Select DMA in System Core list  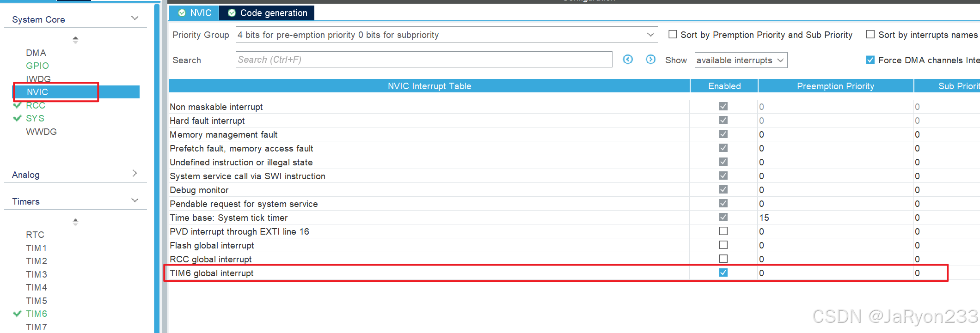coord(36,53)
